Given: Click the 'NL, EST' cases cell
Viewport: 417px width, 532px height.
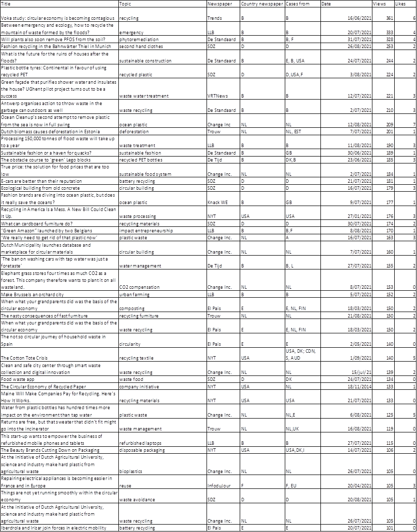Looking at the screenshot, I should coord(303,131).
